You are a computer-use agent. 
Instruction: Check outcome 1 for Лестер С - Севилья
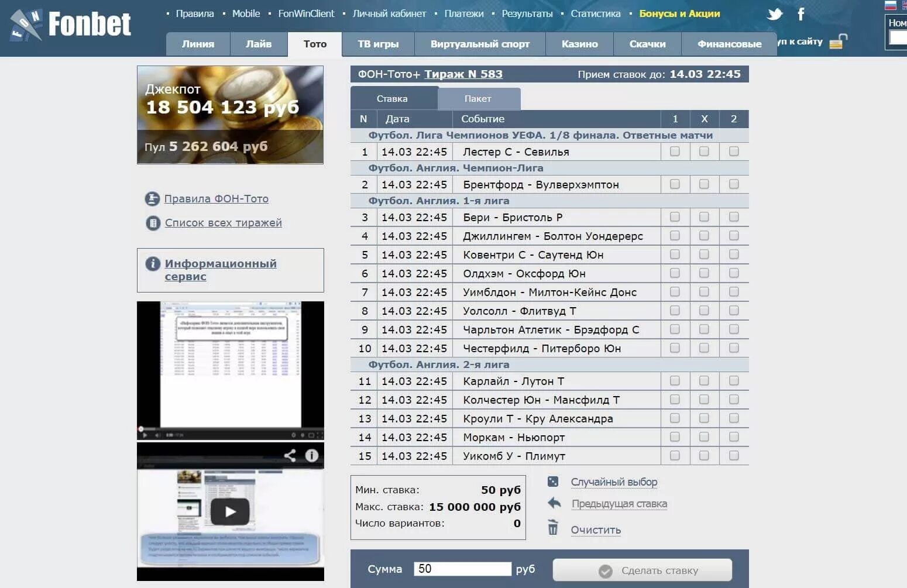(x=675, y=152)
